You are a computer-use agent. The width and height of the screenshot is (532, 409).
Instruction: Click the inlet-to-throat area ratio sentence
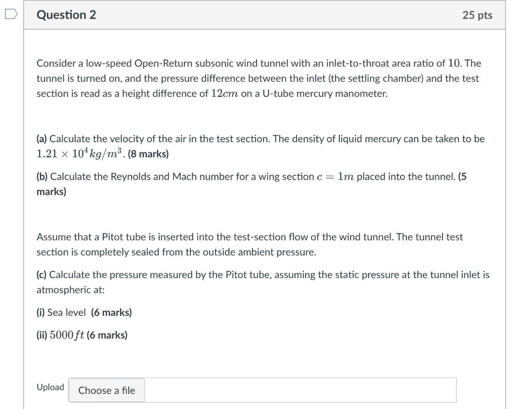[259, 63]
